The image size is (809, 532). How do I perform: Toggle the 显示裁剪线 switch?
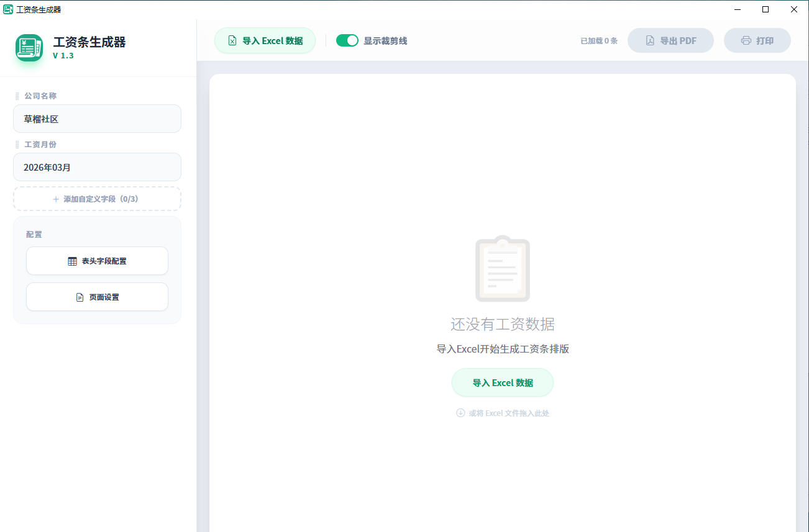(x=347, y=40)
